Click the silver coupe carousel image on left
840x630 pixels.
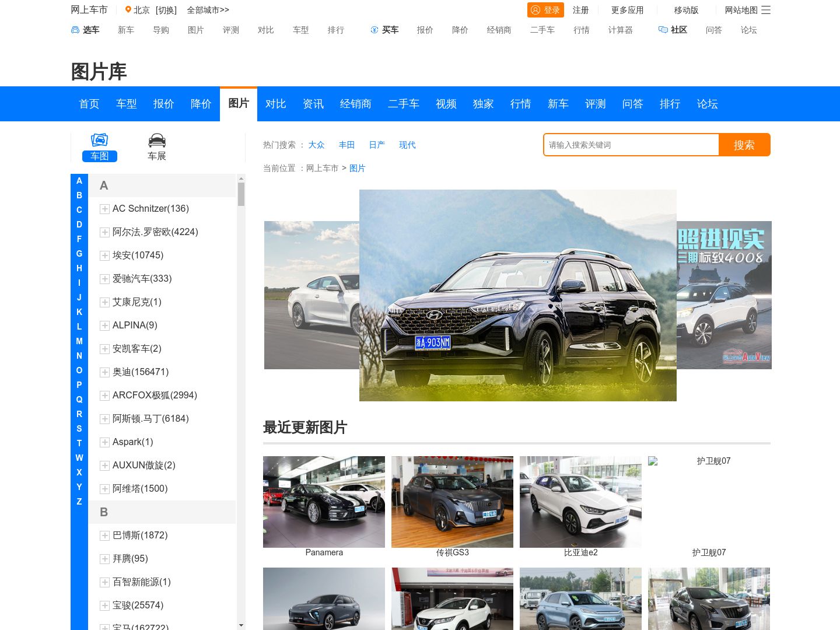pyautogui.click(x=311, y=295)
